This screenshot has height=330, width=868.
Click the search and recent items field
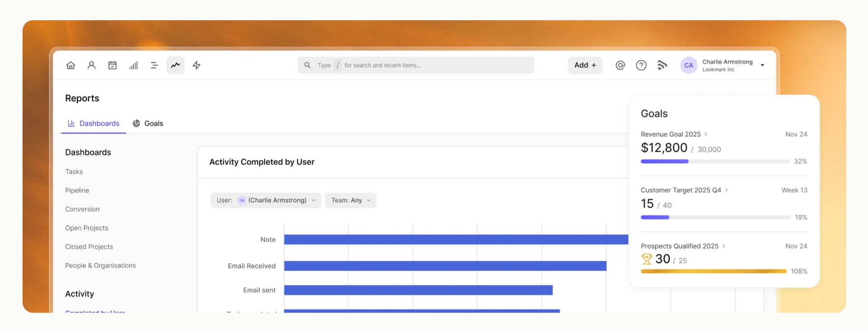(x=416, y=65)
